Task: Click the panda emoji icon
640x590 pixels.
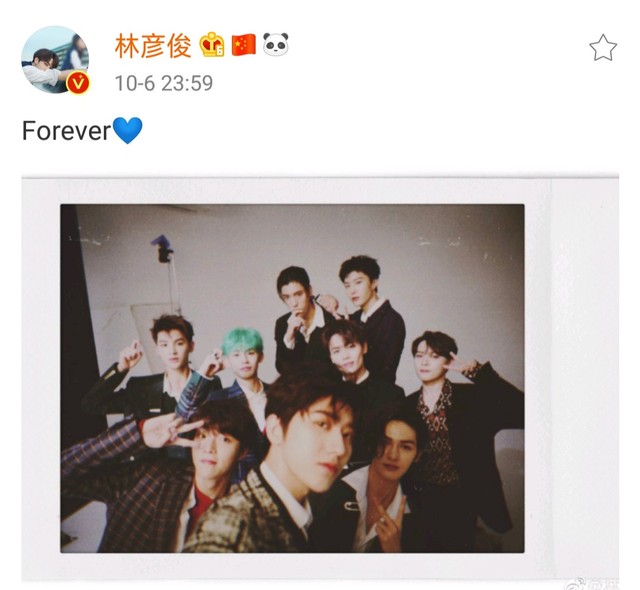Action: tap(276, 44)
